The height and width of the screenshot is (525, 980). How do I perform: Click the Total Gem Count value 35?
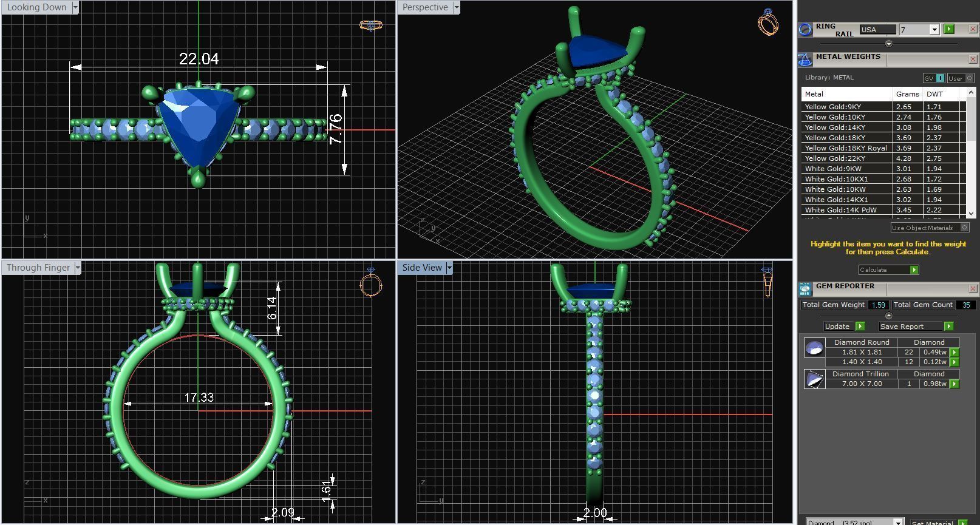tap(966, 305)
